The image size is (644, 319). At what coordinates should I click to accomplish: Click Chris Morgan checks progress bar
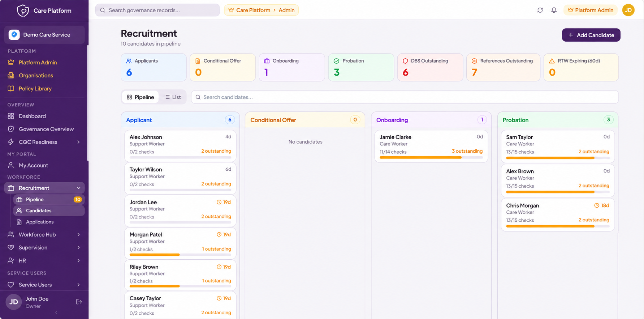pos(558,226)
